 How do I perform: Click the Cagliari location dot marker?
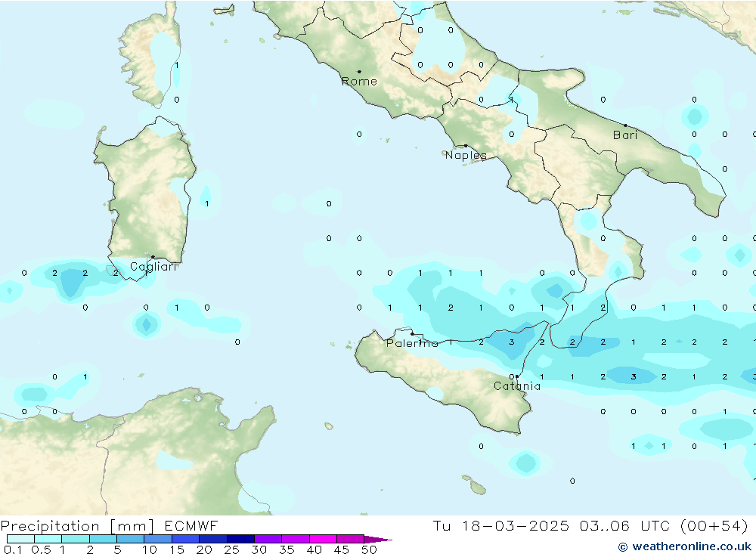[x=153, y=257]
